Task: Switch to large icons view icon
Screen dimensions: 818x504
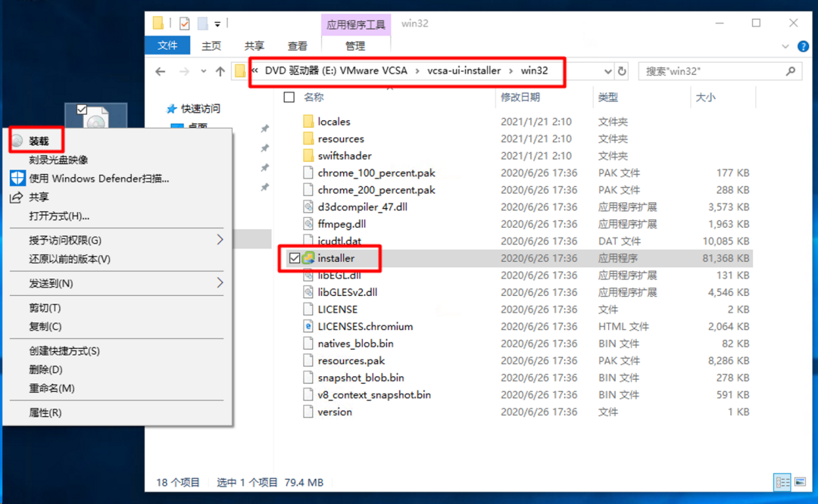Action: [801, 482]
